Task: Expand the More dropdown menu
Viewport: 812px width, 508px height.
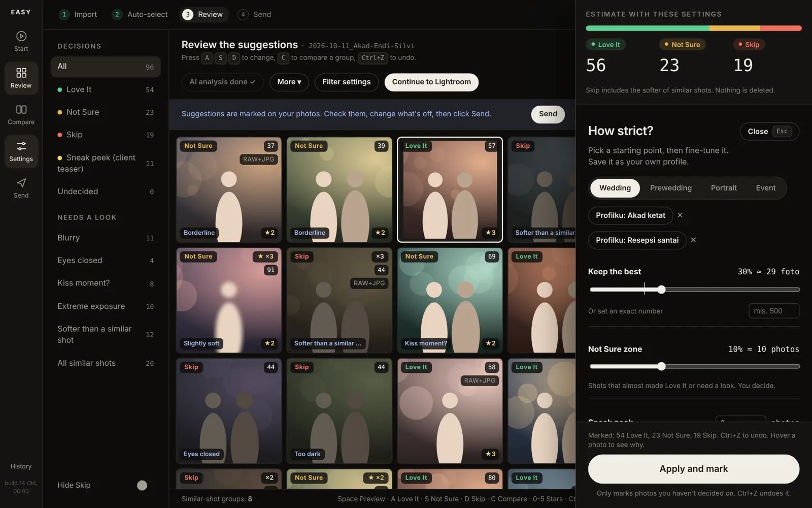Action: tap(289, 82)
